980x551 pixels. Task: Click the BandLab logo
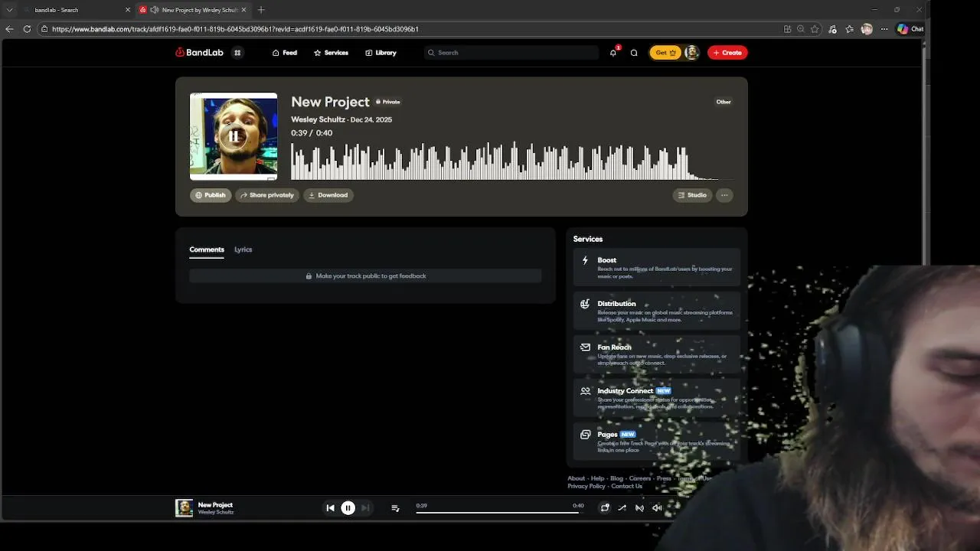pos(199,53)
